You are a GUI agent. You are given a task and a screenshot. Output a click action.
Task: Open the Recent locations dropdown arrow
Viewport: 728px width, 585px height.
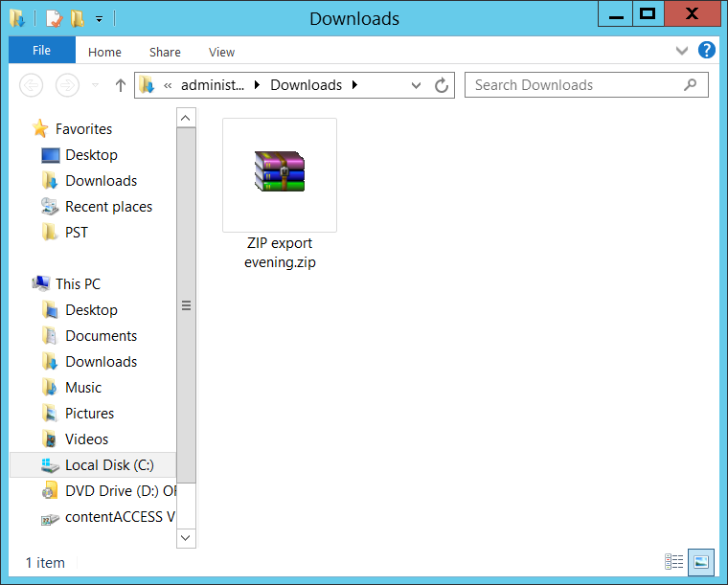pyautogui.click(x=95, y=85)
